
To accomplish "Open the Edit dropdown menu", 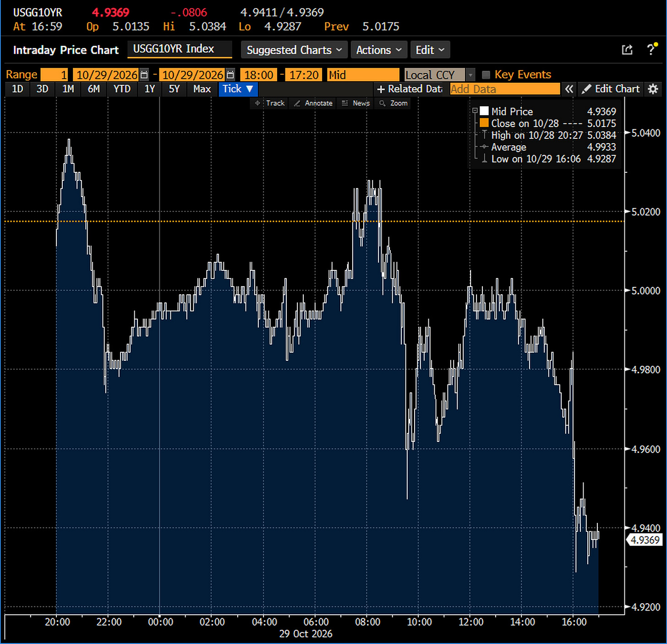I will pyautogui.click(x=430, y=50).
